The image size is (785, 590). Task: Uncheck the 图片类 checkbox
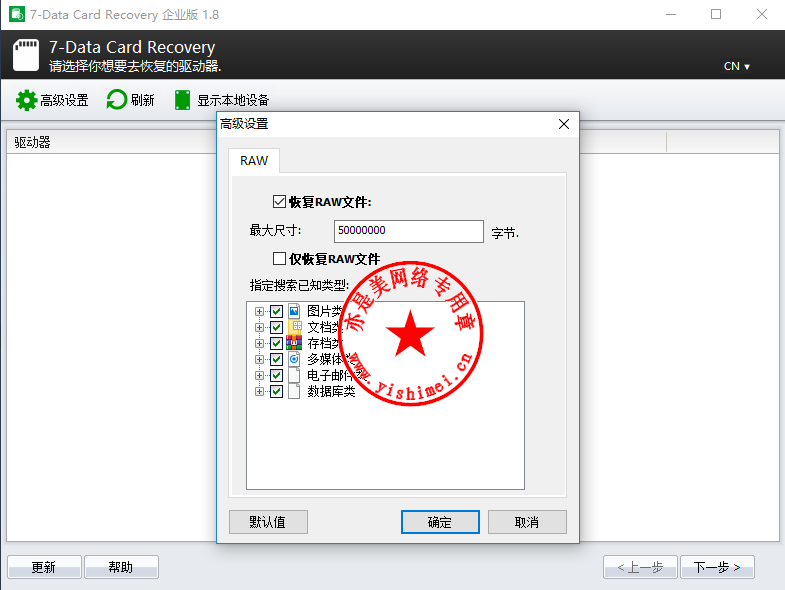[276, 312]
